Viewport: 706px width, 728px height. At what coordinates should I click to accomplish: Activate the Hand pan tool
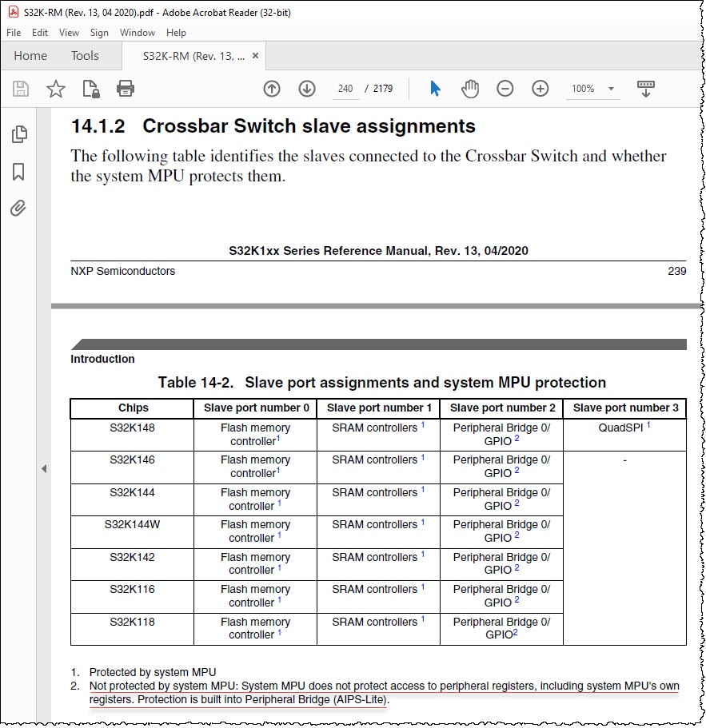(x=470, y=88)
